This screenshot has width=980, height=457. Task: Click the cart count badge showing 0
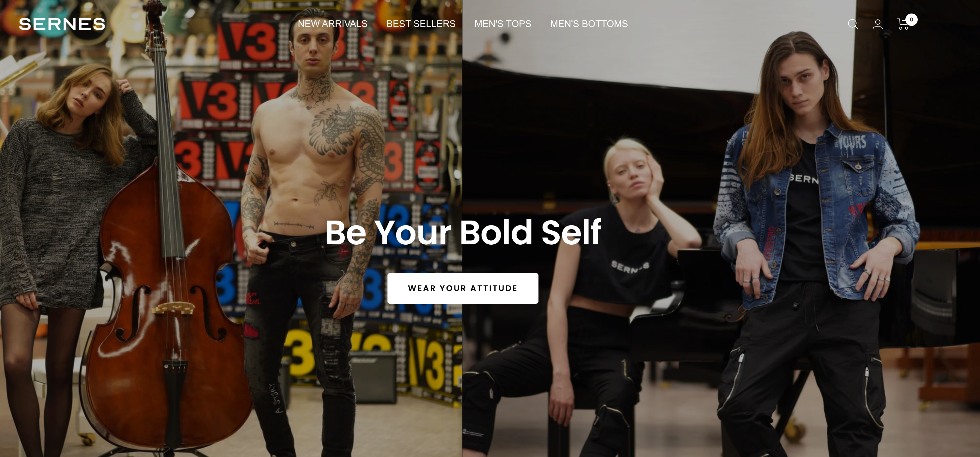pos(912,20)
